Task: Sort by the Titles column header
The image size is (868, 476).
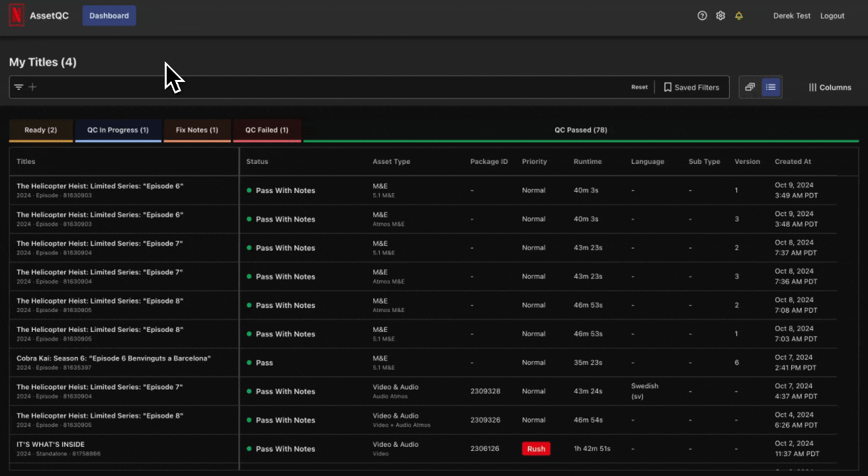Action: (x=26, y=161)
